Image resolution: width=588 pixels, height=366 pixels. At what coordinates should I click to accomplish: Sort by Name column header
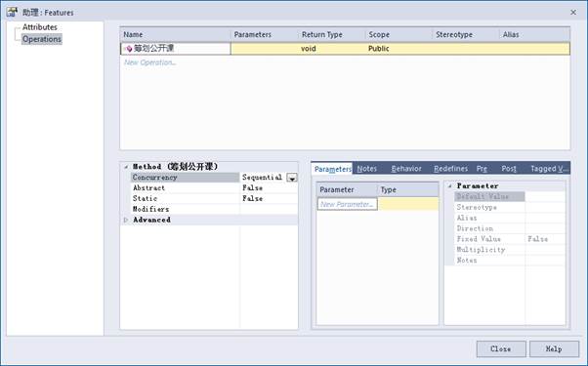tap(176, 34)
